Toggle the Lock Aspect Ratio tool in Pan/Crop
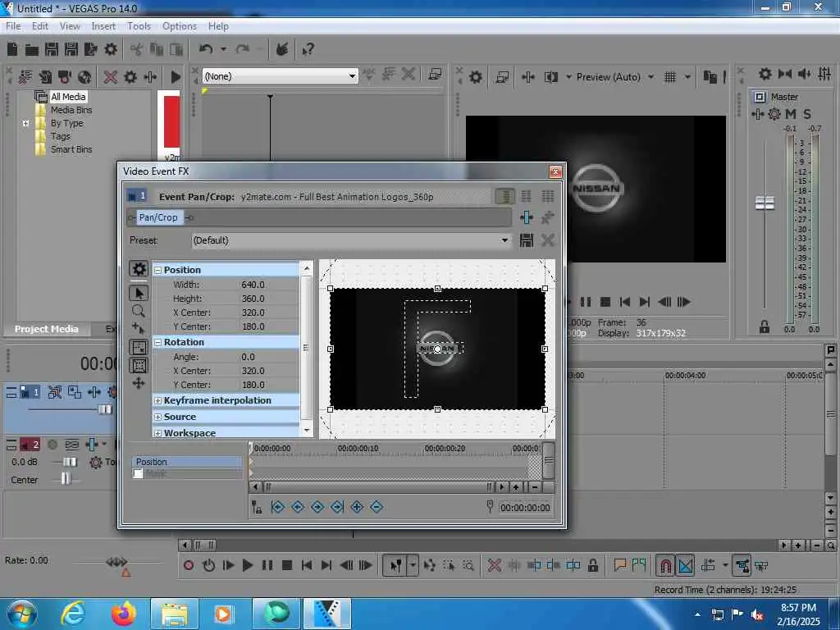This screenshot has height=630, width=840. click(139, 347)
